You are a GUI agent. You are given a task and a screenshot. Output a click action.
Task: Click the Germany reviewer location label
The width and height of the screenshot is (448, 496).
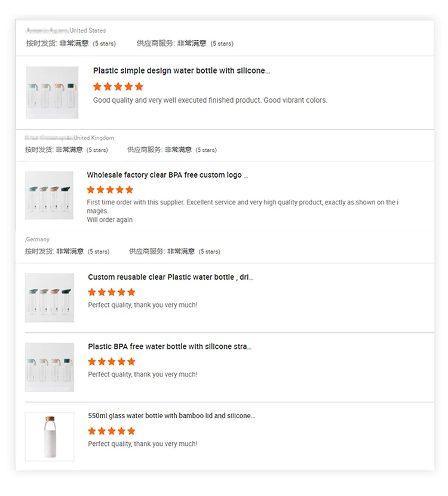point(38,240)
